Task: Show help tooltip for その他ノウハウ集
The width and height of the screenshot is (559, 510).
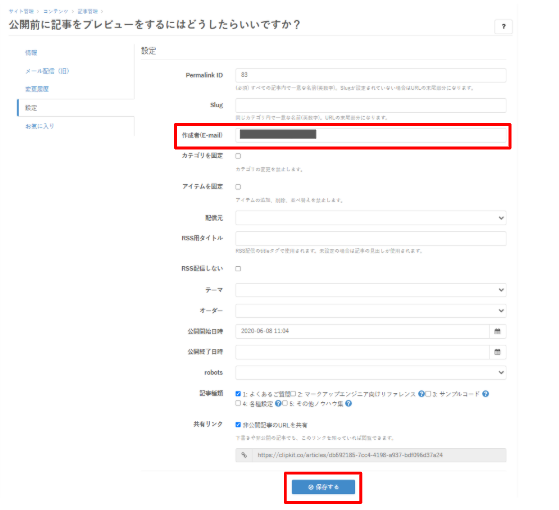Action: tap(348, 403)
